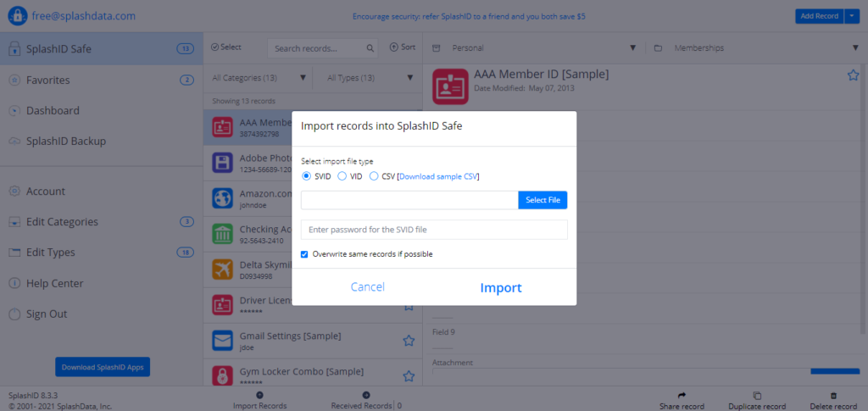Image resolution: width=868 pixels, height=411 pixels.
Task: Click the Duplicate record icon
Action: [757, 395]
